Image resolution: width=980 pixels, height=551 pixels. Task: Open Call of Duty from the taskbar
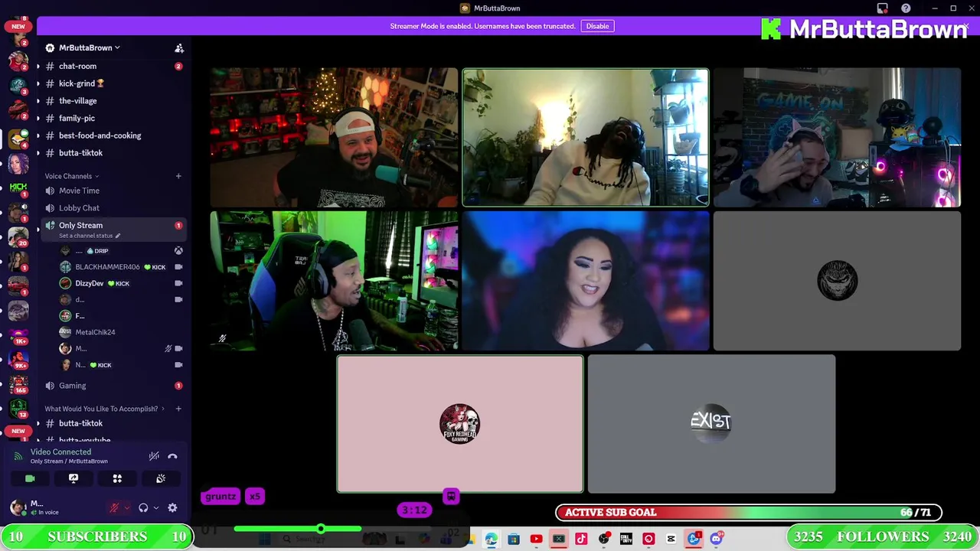[x=626, y=540]
